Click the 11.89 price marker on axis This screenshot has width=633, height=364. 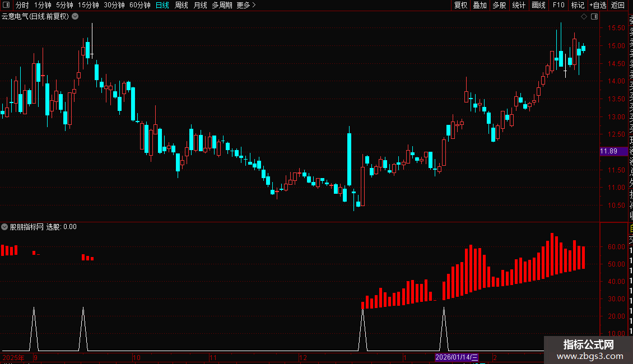click(x=613, y=151)
